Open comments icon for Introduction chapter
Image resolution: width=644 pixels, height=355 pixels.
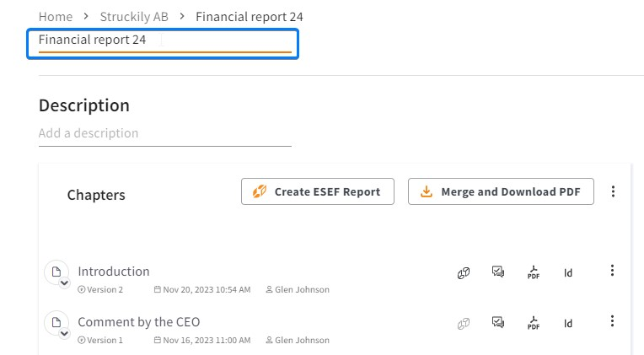click(x=498, y=272)
